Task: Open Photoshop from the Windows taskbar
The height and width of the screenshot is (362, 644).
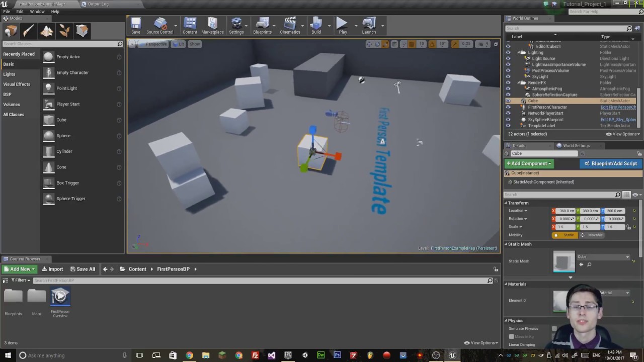Action: coord(337,355)
